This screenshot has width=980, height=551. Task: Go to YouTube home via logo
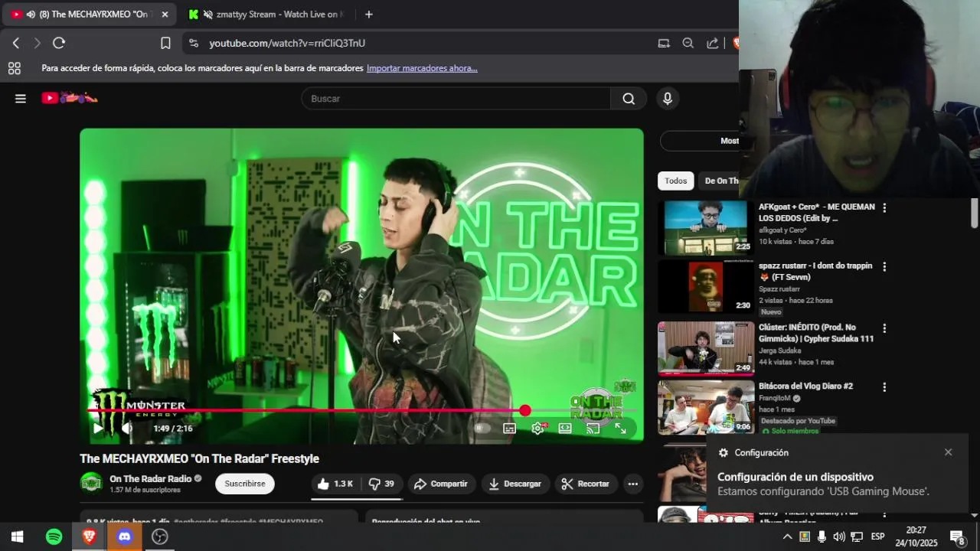point(70,98)
